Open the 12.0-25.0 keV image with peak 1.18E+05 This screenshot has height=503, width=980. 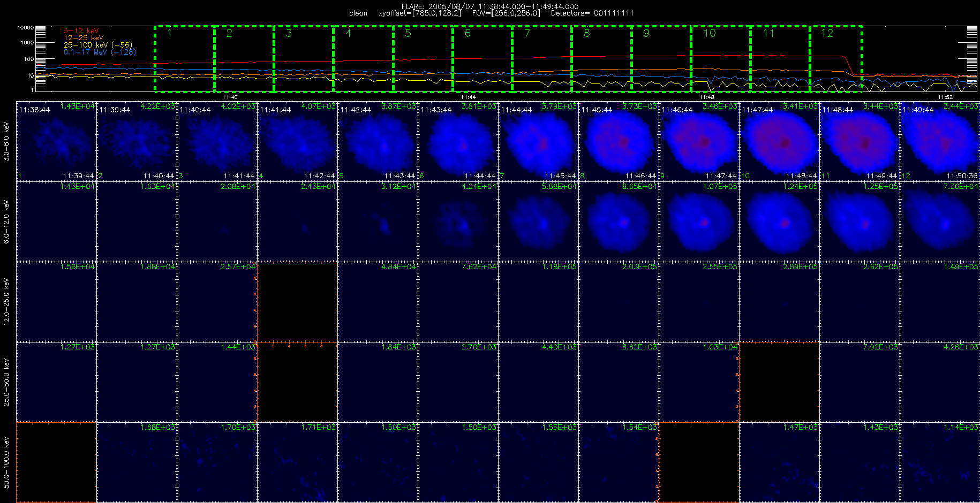(x=538, y=301)
